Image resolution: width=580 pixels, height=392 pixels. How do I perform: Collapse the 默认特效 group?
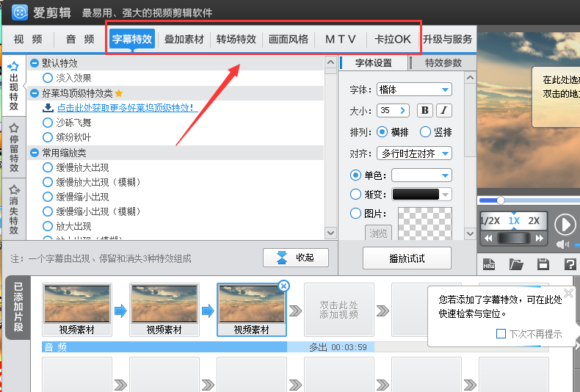click(x=35, y=63)
